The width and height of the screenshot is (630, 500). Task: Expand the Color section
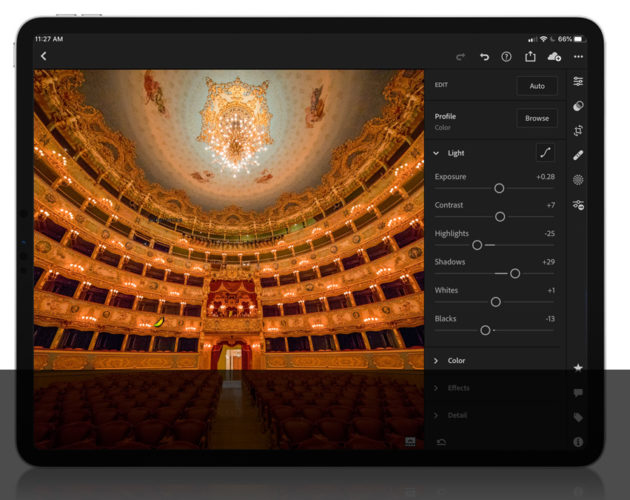pos(436,361)
